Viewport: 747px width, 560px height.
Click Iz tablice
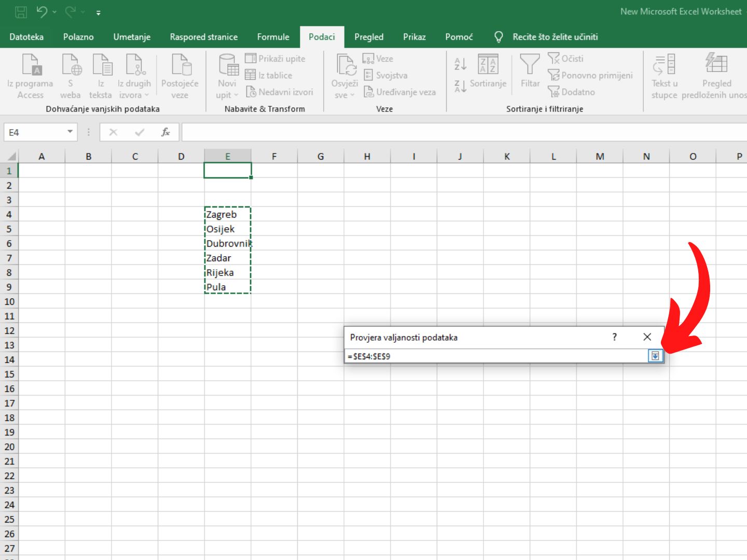(x=269, y=75)
